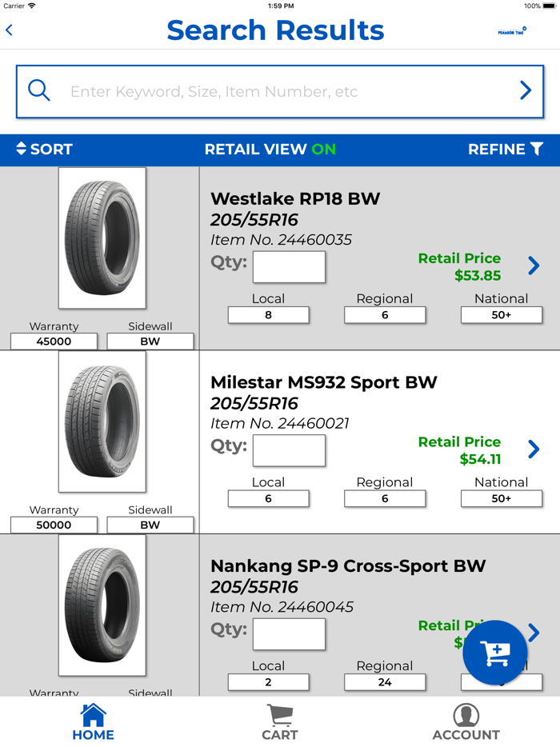Open Milestar MS932 Sport details chevron
Screen dimensions: 560x747
coord(534,449)
